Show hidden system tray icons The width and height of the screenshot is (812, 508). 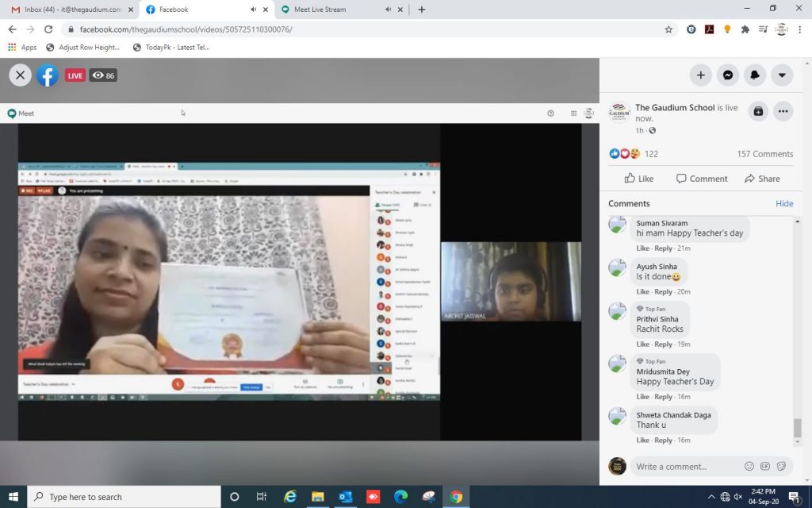click(710, 497)
